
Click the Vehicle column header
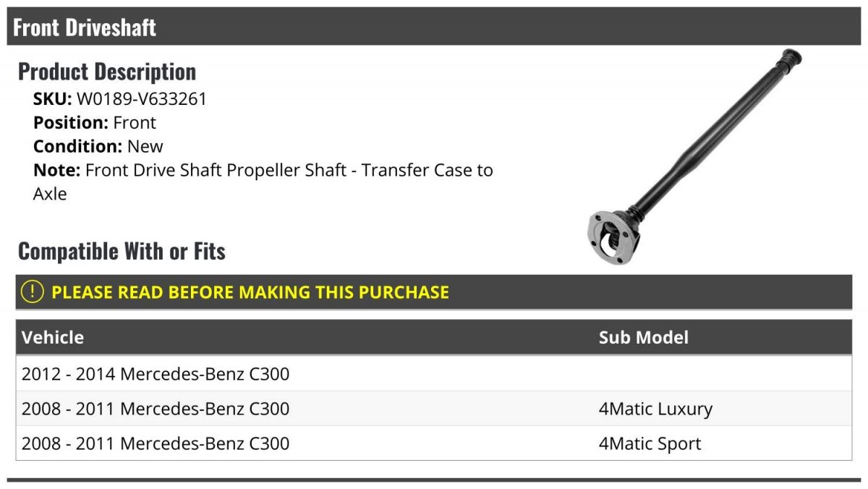[x=53, y=337]
